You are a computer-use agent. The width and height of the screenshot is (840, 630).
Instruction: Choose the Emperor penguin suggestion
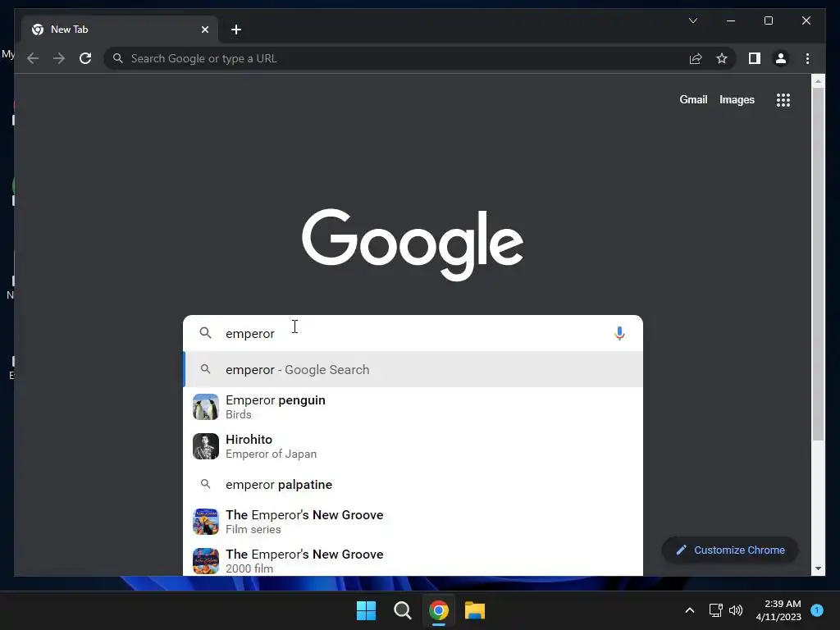[413, 407]
